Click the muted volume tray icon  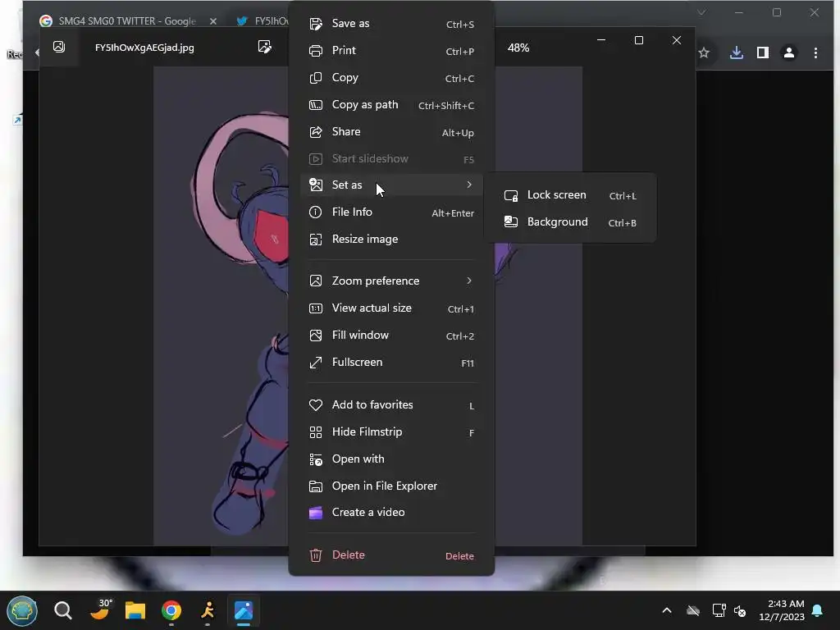click(x=741, y=610)
